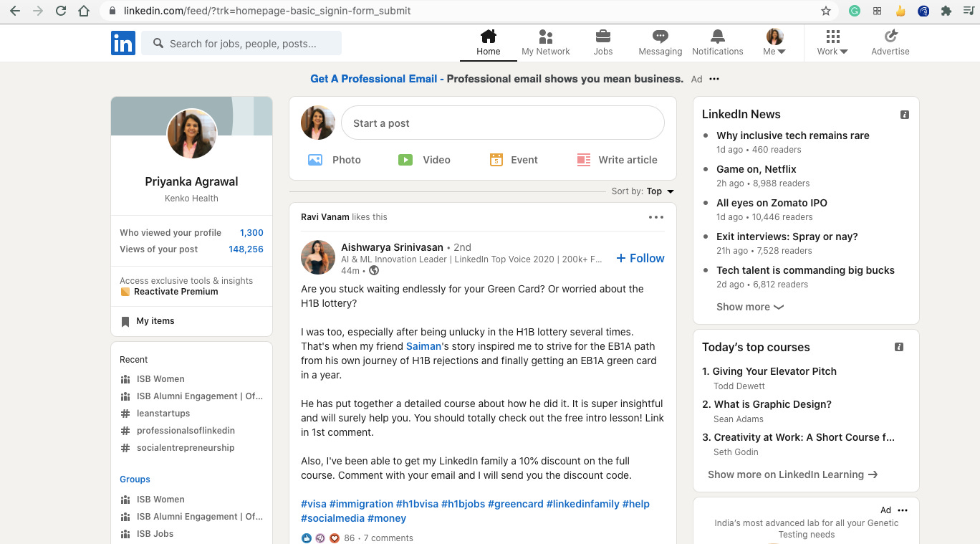Image resolution: width=980 pixels, height=544 pixels.
Task: Open the Sort by Top dropdown
Action: (x=643, y=191)
